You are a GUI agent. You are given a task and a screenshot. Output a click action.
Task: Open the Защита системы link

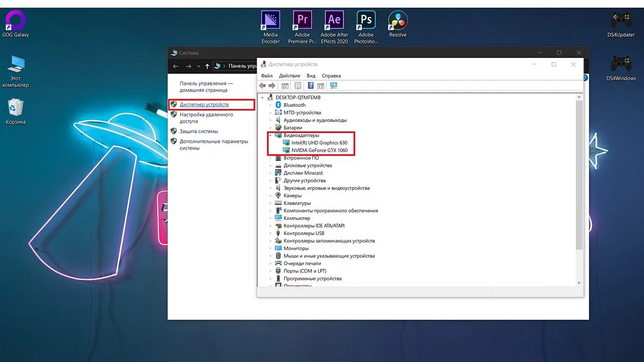(199, 131)
